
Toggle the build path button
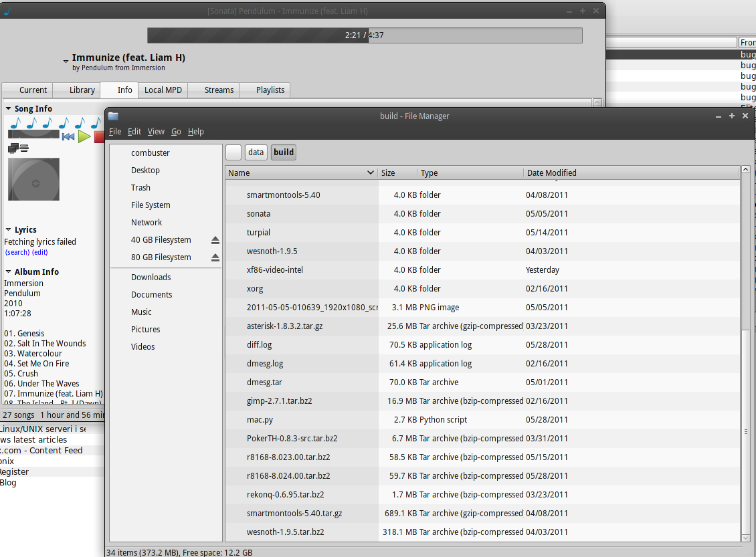coord(284,152)
